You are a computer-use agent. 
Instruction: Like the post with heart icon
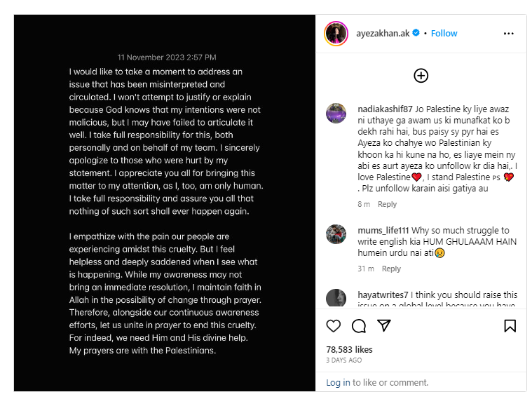[x=333, y=326]
